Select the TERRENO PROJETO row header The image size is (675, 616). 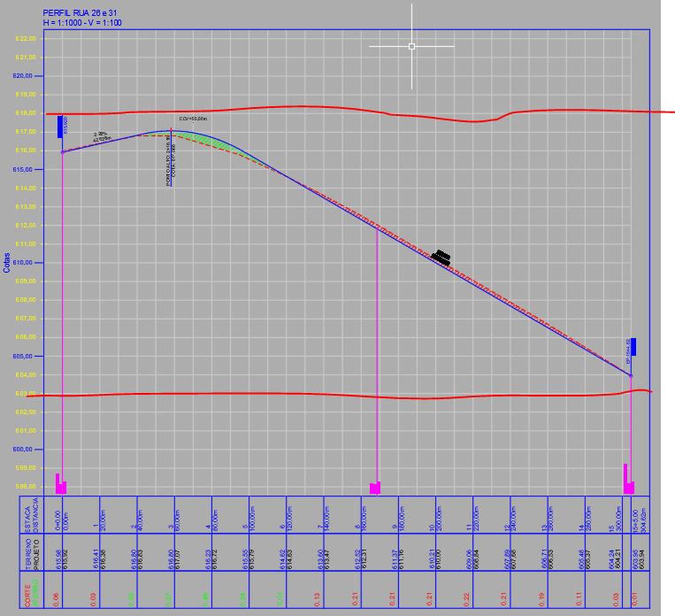tap(32, 553)
